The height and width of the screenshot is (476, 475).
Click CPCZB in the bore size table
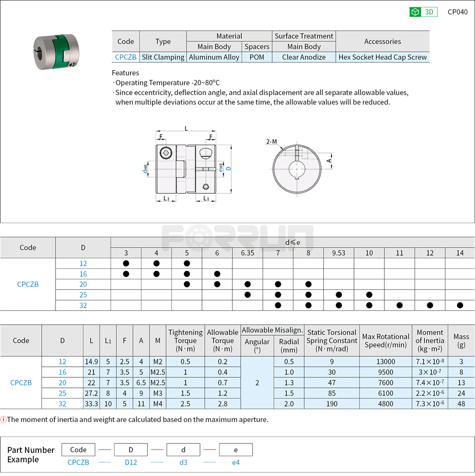(x=28, y=284)
